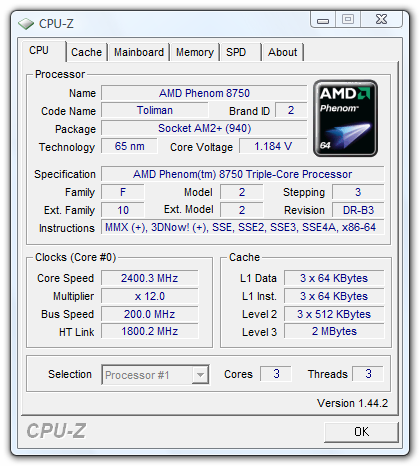420x466 pixels.
Task: Click the Brand ID value 2
Action: pyautogui.click(x=291, y=110)
